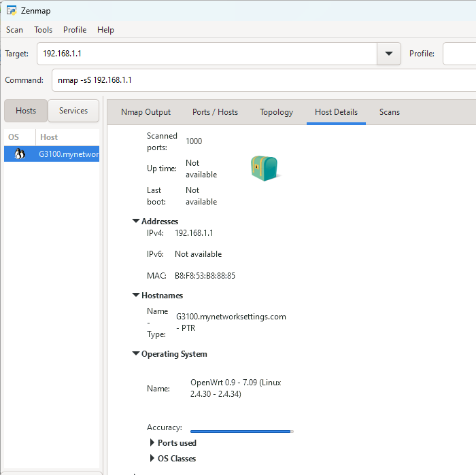Select the Host Details tab
Image resolution: width=476 pixels, height=475 pixels.
(336, 112)
